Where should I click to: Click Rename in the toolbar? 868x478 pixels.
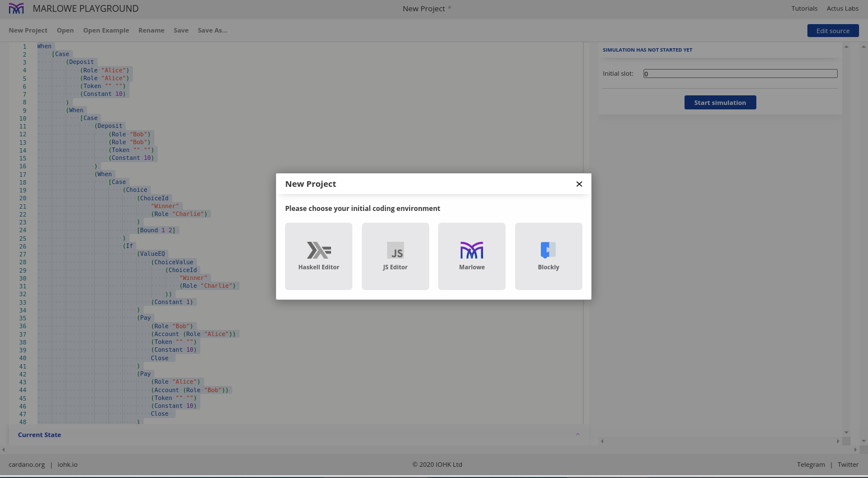click(151, 30)
